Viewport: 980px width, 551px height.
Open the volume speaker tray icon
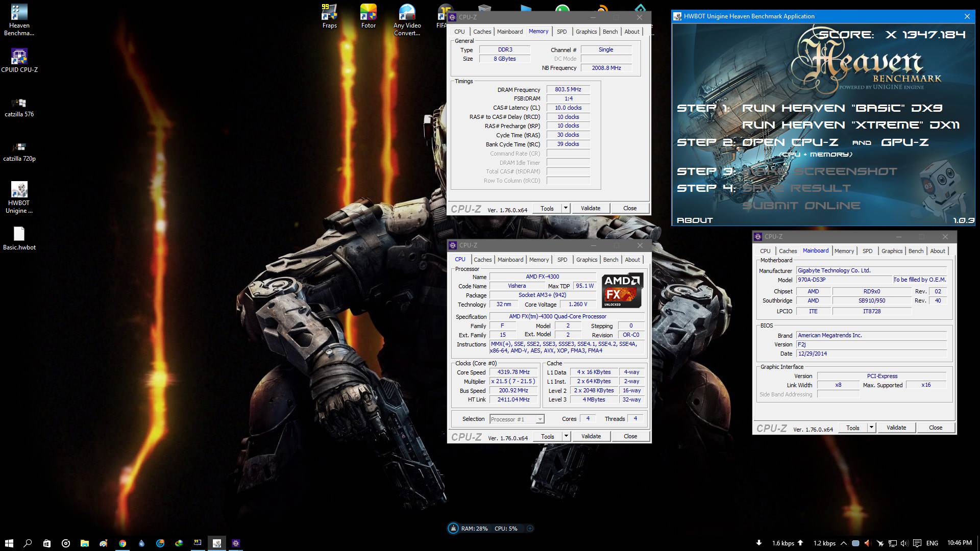click(x=904, y=543)
